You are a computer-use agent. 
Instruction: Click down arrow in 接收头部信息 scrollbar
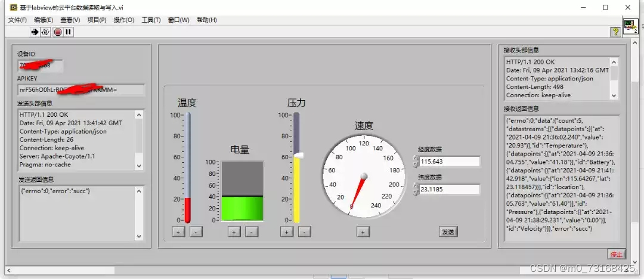614,95
